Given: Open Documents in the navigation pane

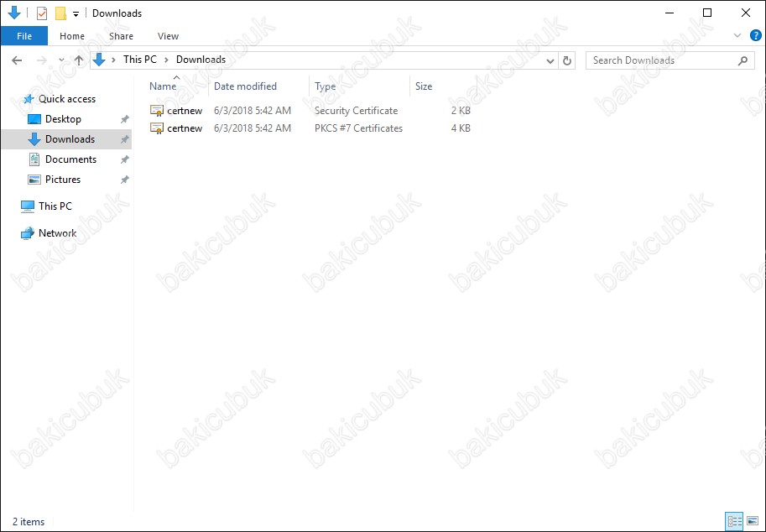Looking at the screenshot, I should click(70, 159).
